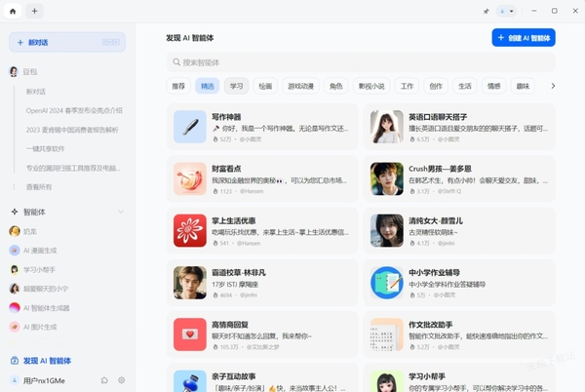
Task: Select the 情感 category tab
Action: (493, 86)
